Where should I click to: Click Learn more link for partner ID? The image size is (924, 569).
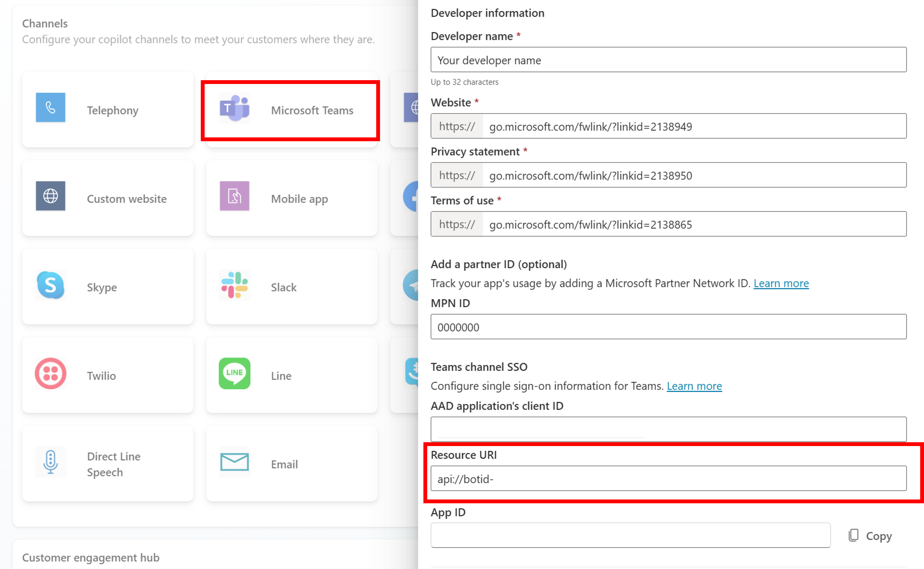pos(781,283)
